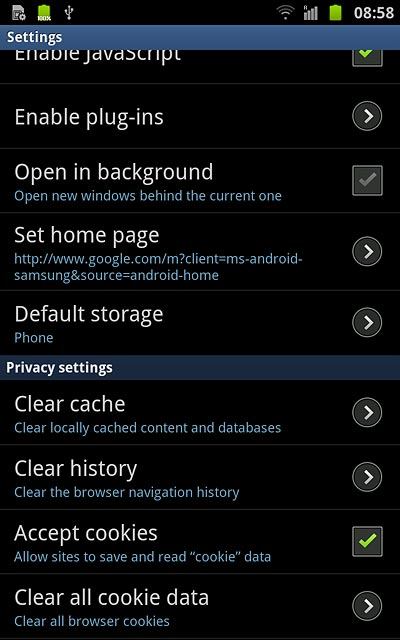The height and width of the screenshot is (640, 400).
Task: Tap the Wi-Fi signal icon in status bar
Action: 285,13
